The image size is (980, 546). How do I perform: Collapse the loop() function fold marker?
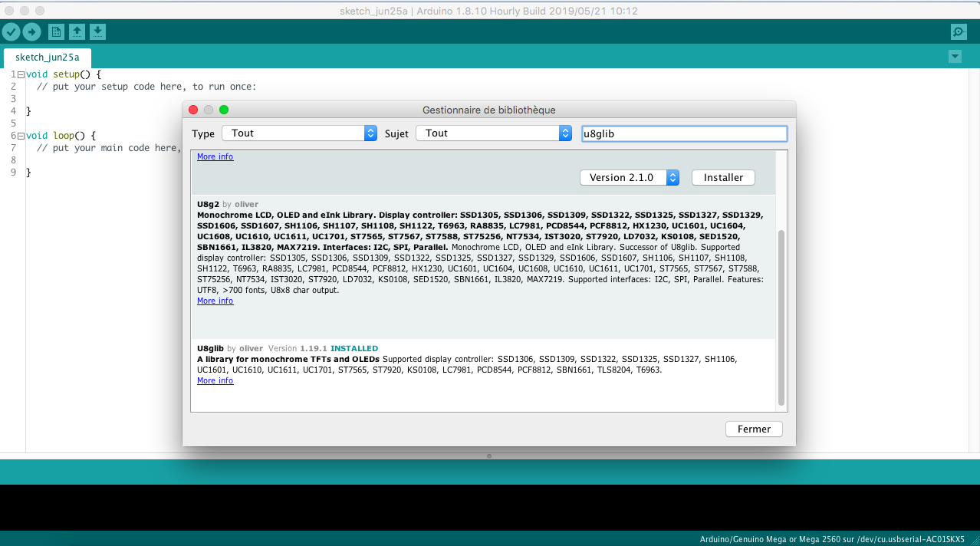[x=21, y=136]
